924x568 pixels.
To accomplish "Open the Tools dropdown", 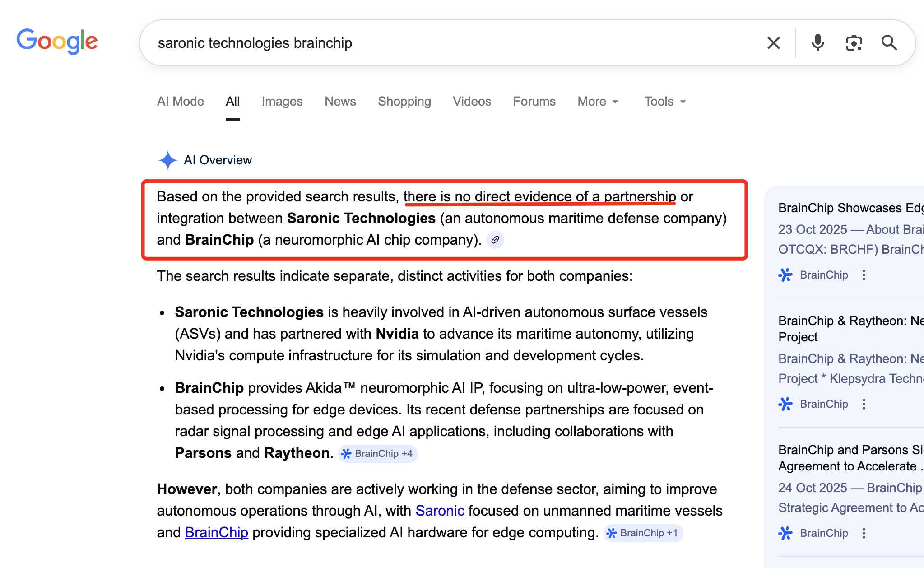I will click(664, 102).
